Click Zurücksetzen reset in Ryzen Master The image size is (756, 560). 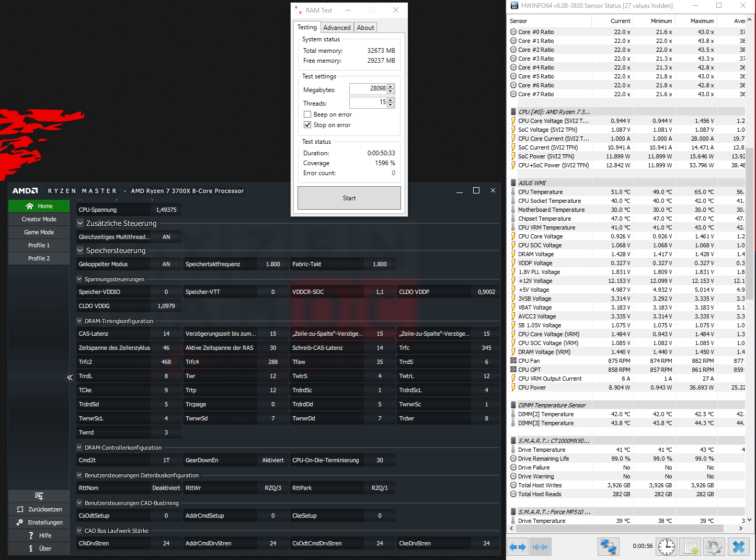(x=39, y=509)
